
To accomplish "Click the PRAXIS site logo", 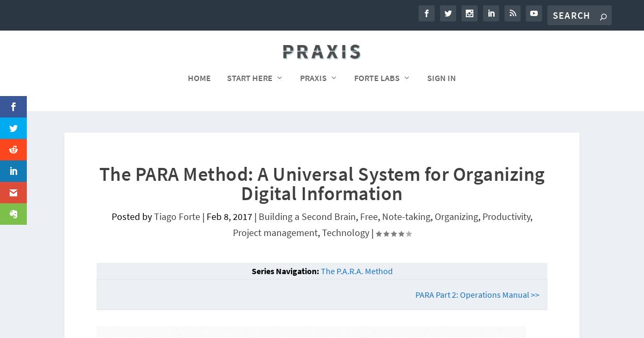I will [321, 52].
